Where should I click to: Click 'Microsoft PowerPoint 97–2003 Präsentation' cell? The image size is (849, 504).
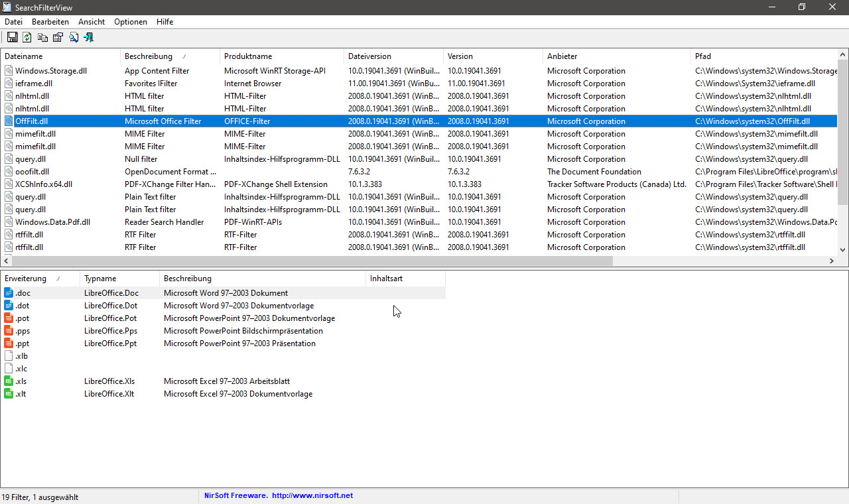coord(239,344)
